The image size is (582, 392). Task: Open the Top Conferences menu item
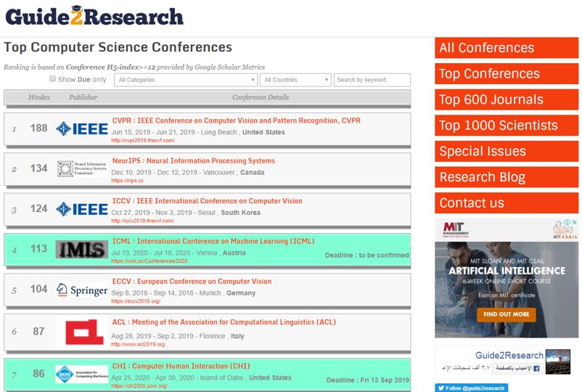click(507, 73)
